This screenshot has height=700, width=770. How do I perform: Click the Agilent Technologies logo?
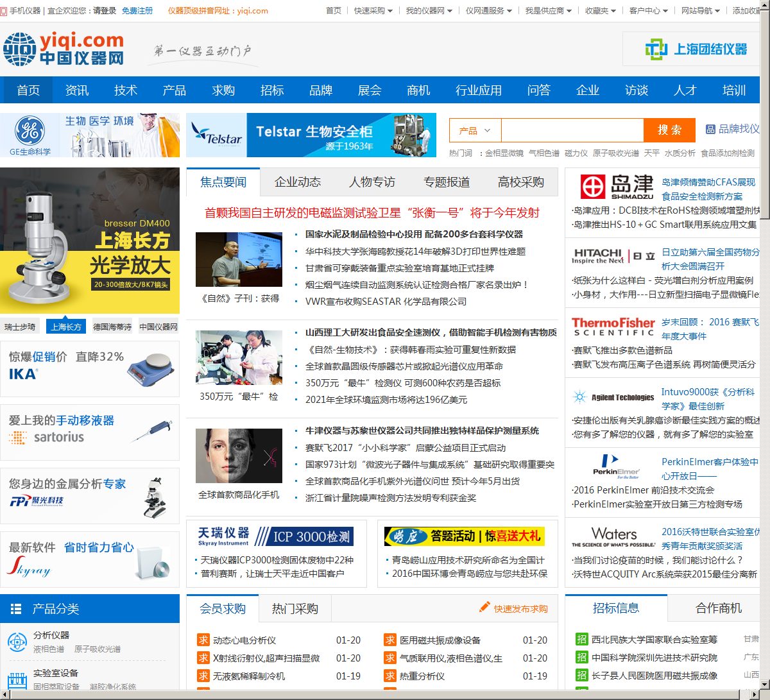(614, 397)
